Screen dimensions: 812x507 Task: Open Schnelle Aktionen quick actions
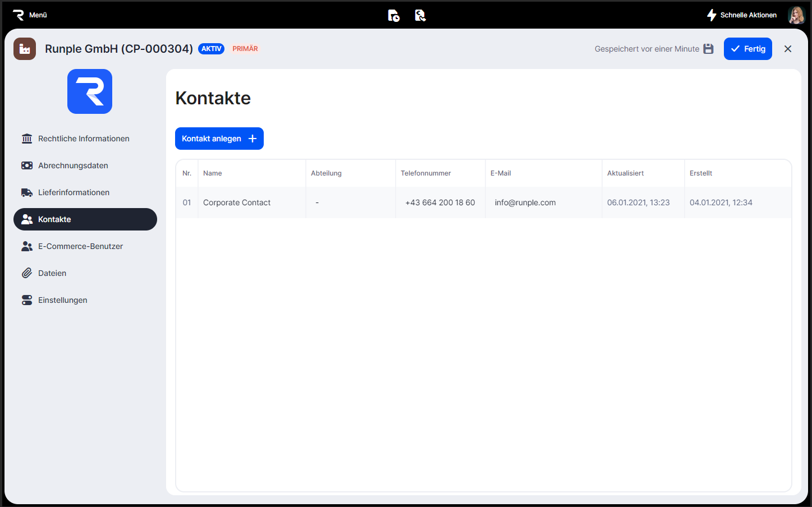pyautogui.click(x=742, y=15)
